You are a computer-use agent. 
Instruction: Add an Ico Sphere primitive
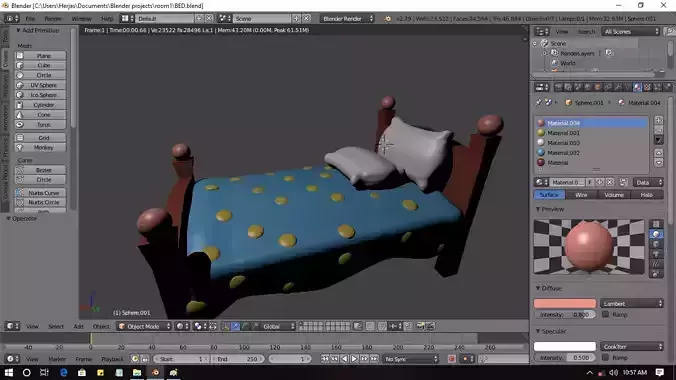coord(41,95)
